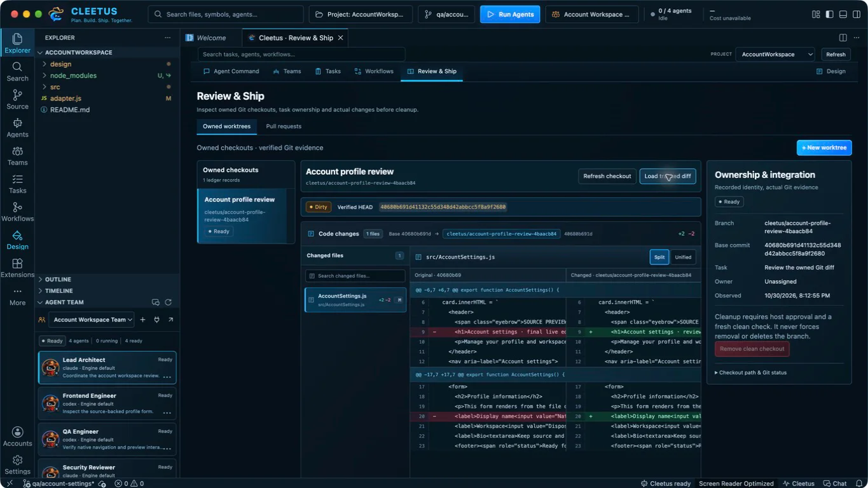
Task: Toggle the secondary side bar layout button
Action: [857, 14]
